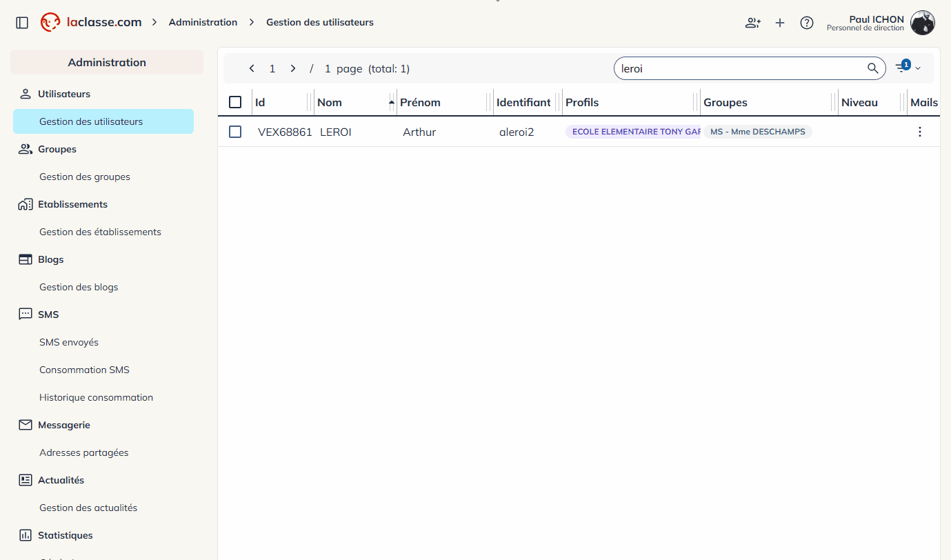Click the Administration breadcrumb link
951x560 pixels.
point(203,22)
